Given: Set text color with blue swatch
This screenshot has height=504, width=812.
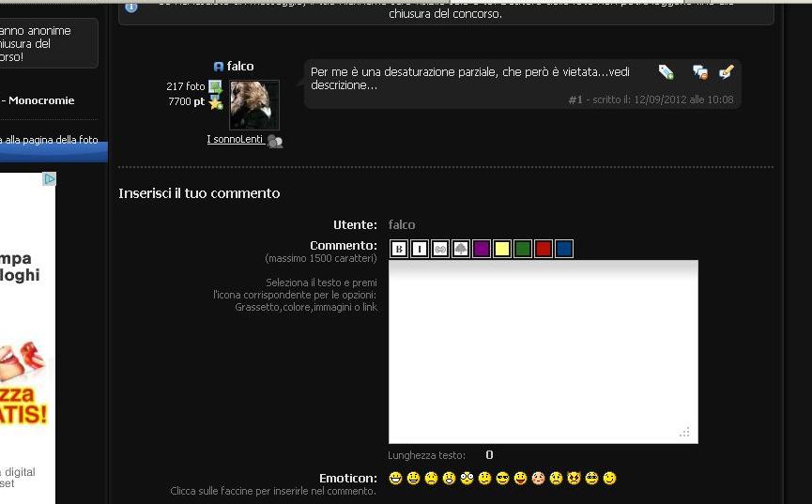Looking at the screenshot, I should pos(563,249).
